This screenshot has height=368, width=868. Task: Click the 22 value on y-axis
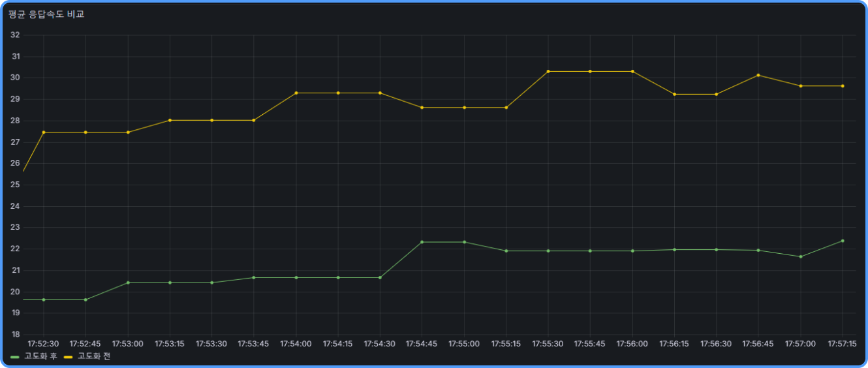tap(15, 249)
